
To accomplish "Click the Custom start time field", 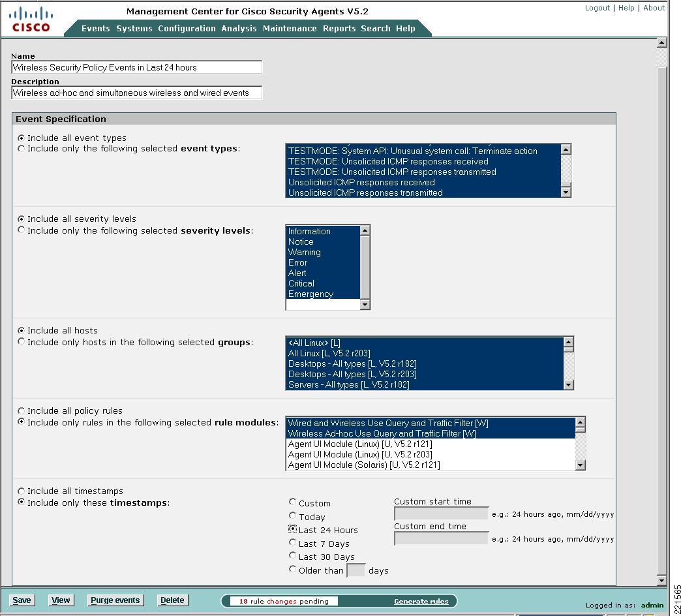I will [x=441, y=514].
